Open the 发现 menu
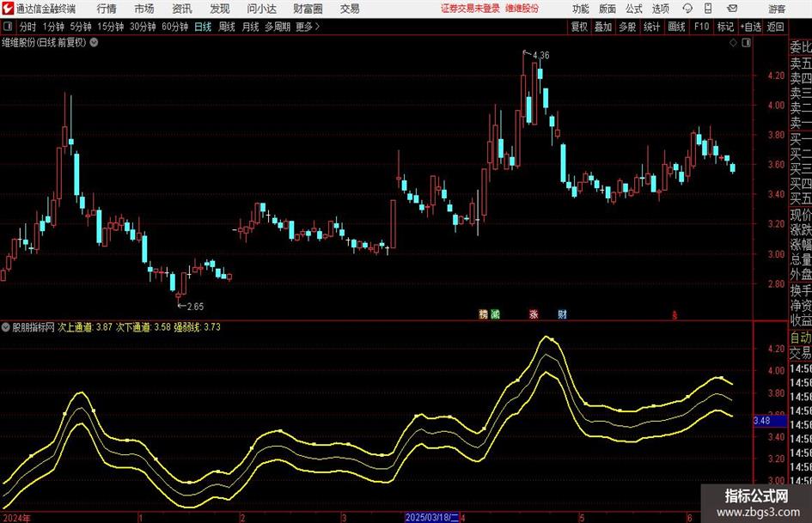The width and height of the screenshot is (812, 523). point(220,9)
